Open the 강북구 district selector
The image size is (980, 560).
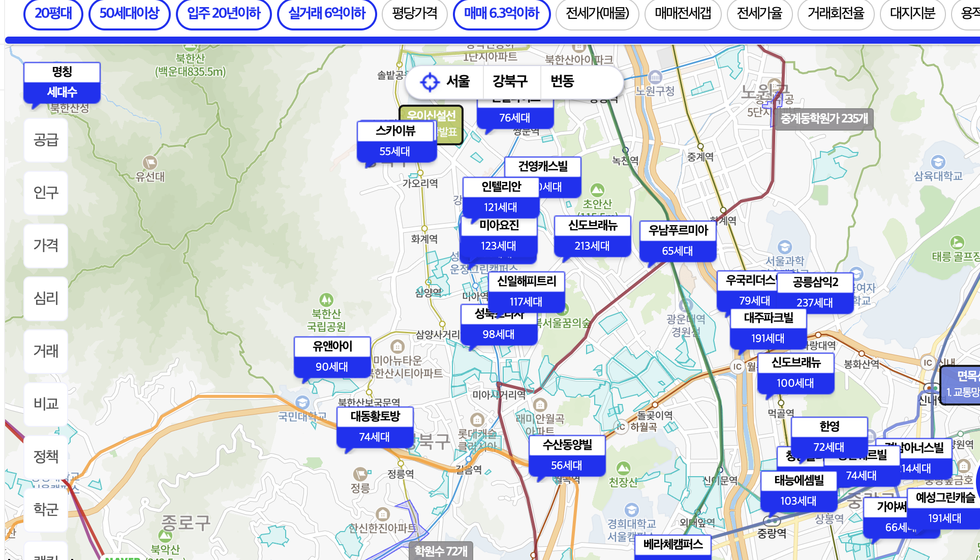coord(510,81)
